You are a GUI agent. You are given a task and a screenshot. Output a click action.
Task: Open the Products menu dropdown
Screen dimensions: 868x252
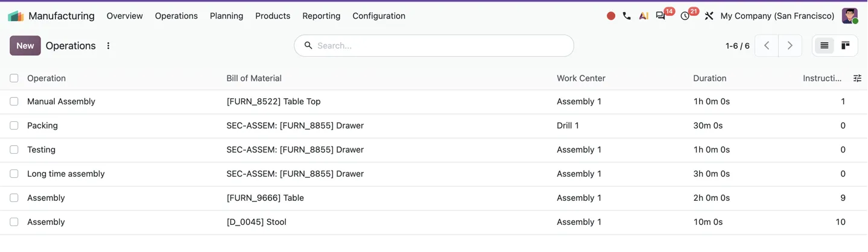(x=273, y=16)
